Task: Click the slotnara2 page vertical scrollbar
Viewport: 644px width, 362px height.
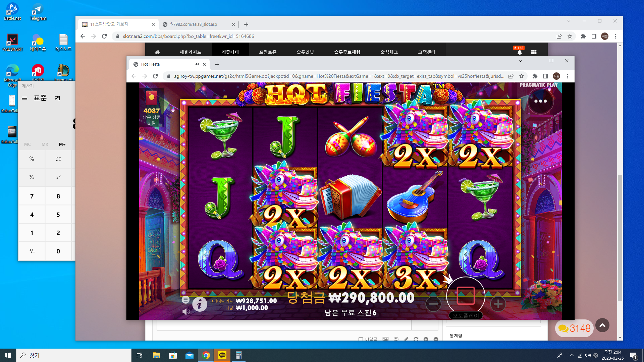Action: [x=620, y=238]
